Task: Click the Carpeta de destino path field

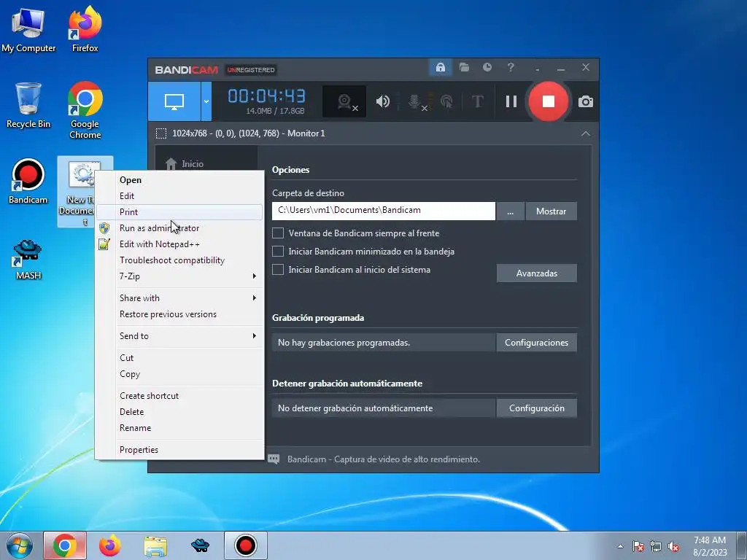Action: tap(384, 211)
